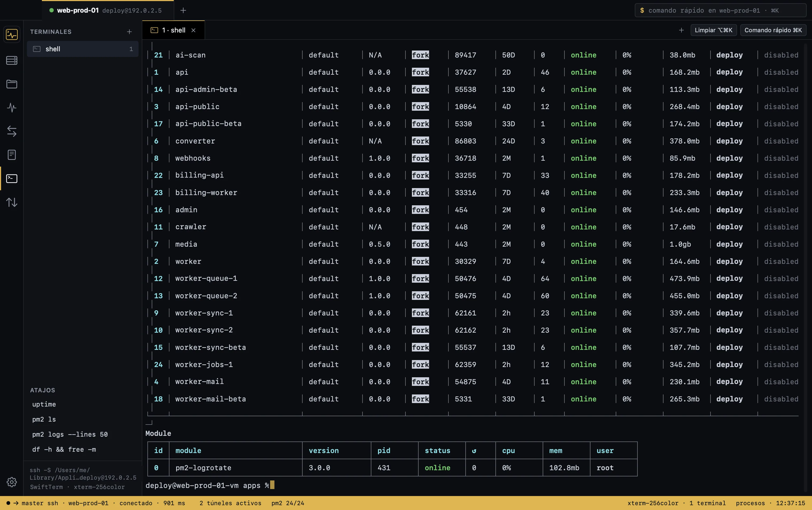The height and width of the screenshot is (510, 812).
Task: Click billing-worker process name
Action: point(206,193)
